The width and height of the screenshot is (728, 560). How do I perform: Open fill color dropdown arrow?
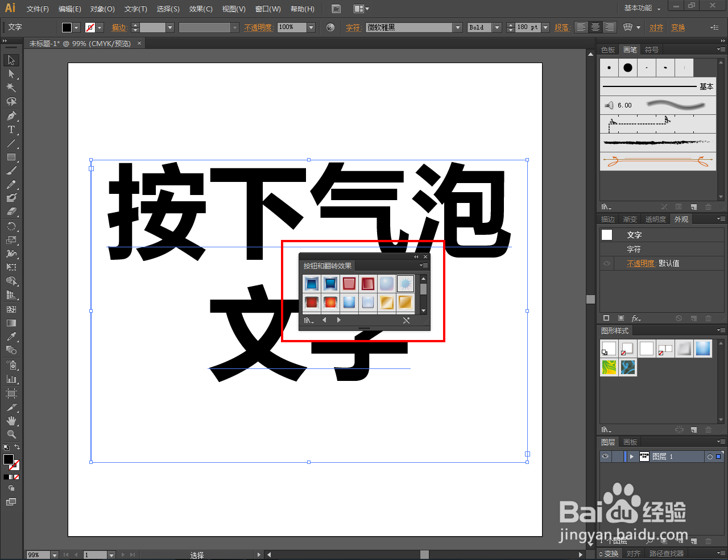pyautogui.click(x=76, y=27)
